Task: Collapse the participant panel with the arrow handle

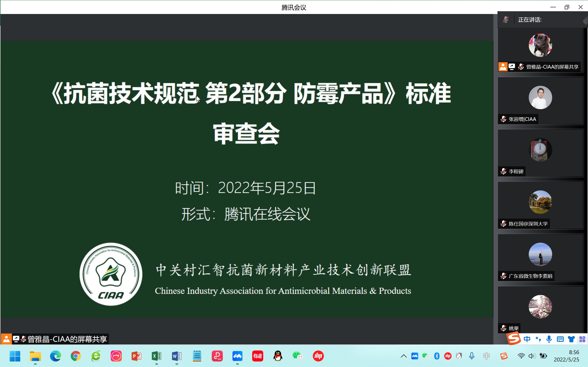Action: (x=585, y=21)
